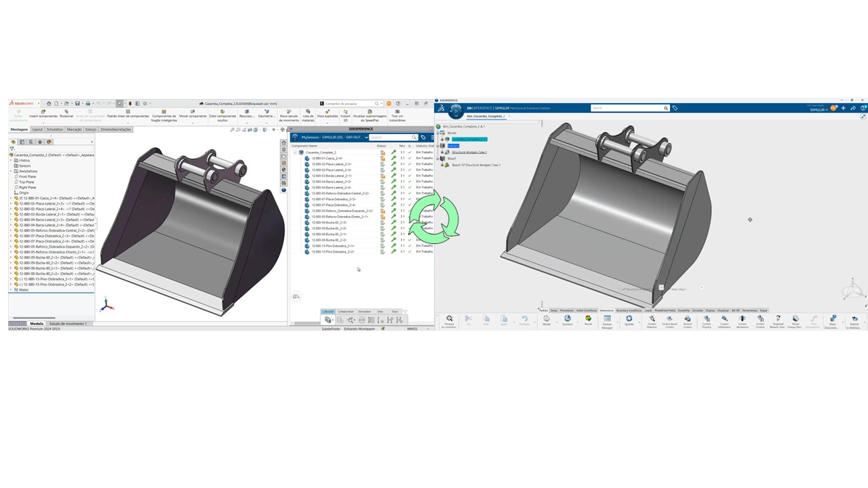
Task: Expand the Annotations node in FeatureManager tree
Action: pos(12,171)
